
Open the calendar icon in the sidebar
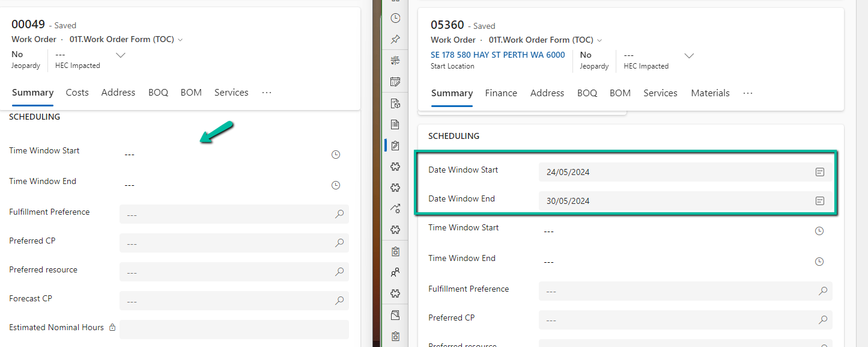(x=395, y=82)
